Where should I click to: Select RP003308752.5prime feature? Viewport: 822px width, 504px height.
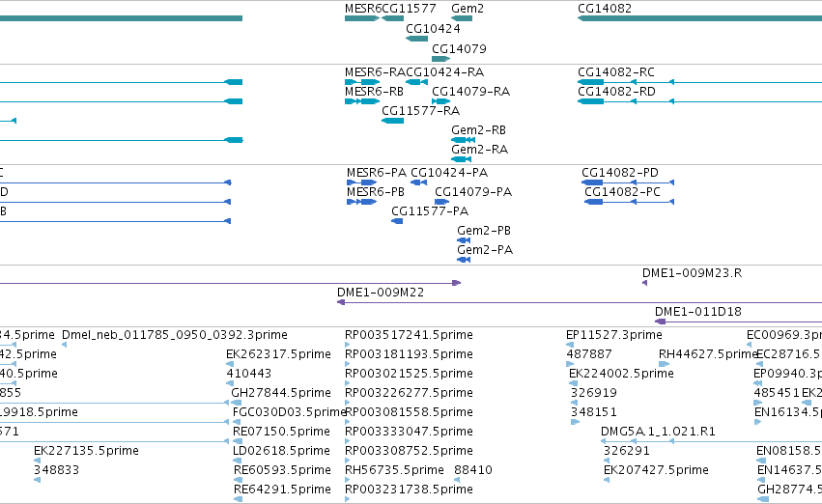409,451
